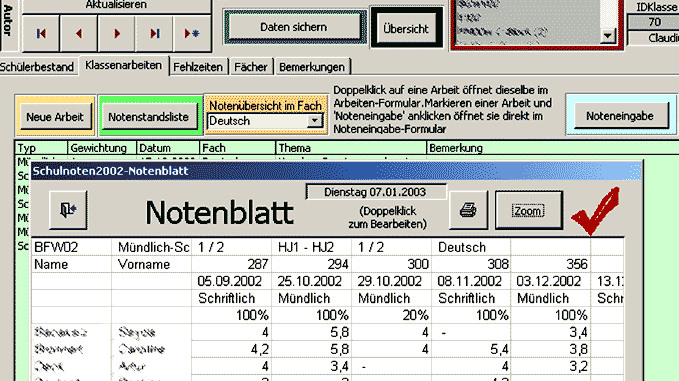Click scroll-down arrow in red-bordered list

coord(608,36)
